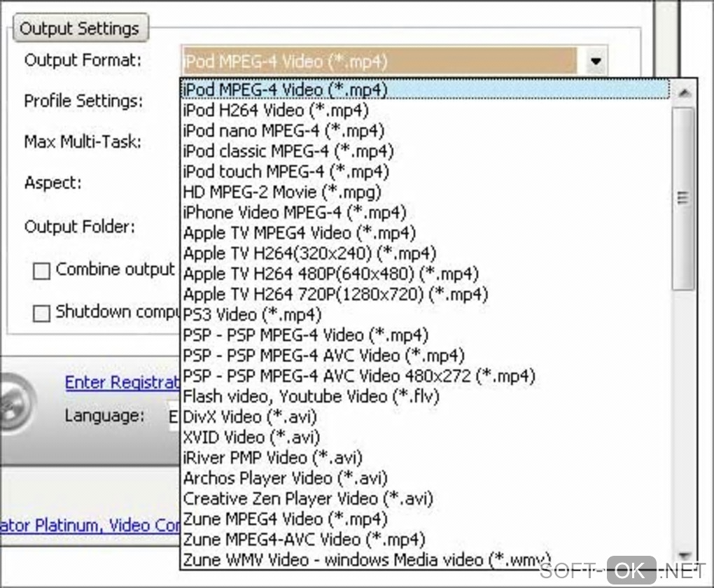Viewport: 714px width, 588px height.
Task: Select PSP - PSP MPEG-4 Video (*.mp4)
Action: pyautogui.click(x=426, y=335)
